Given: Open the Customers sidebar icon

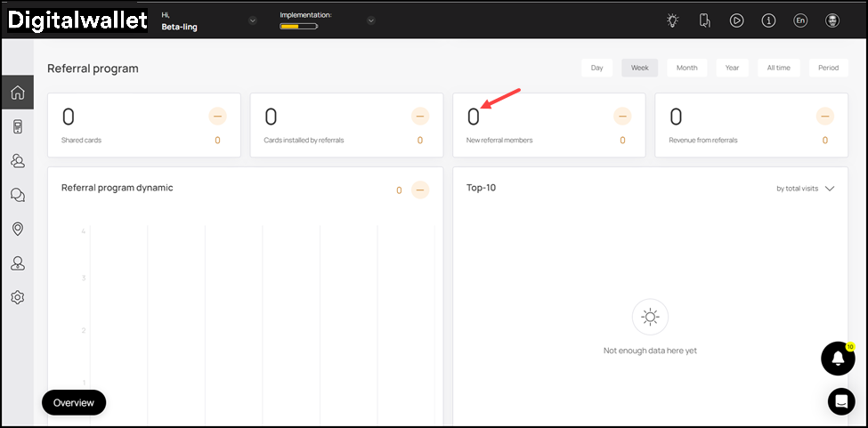Looking at the screenshot, I should (x=17, y=161).
